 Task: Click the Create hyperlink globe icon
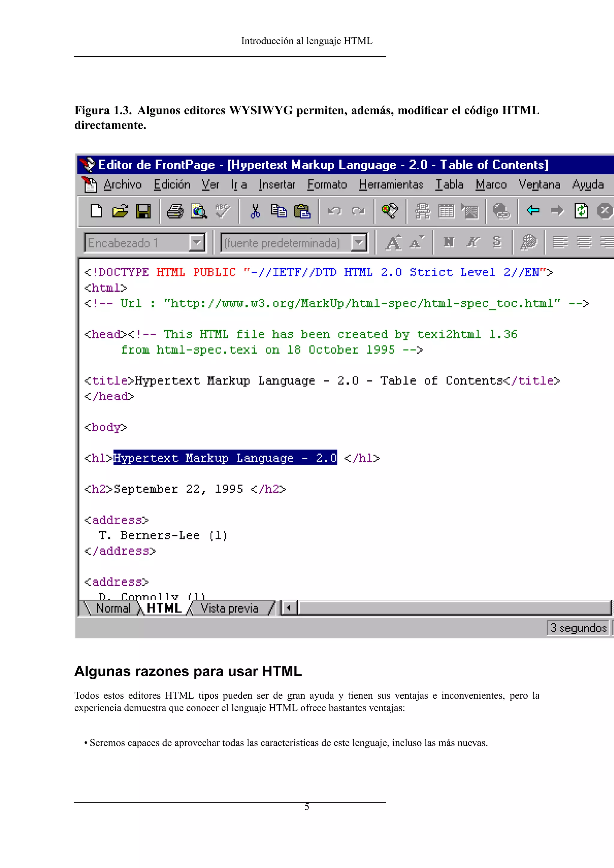[501, 211]
